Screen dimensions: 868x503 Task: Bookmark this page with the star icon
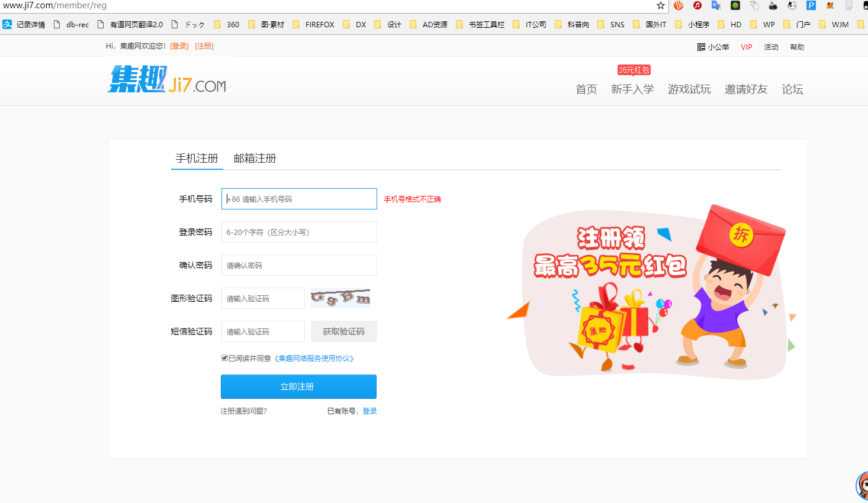pyautogui.click(x=661, y=5)
